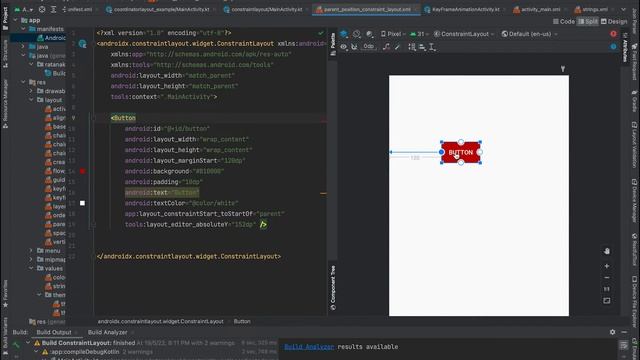Expand the menu folder

(31, 251)
